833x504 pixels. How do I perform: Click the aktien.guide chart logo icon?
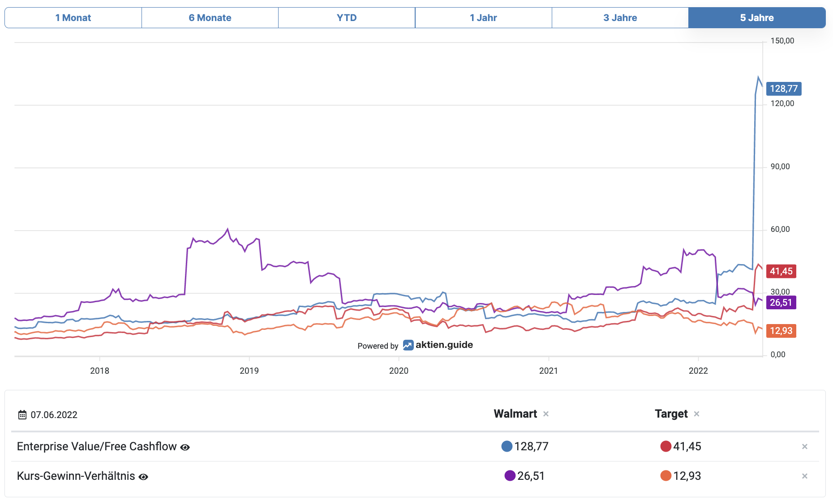pyautogui.click(x=408, y=345)
